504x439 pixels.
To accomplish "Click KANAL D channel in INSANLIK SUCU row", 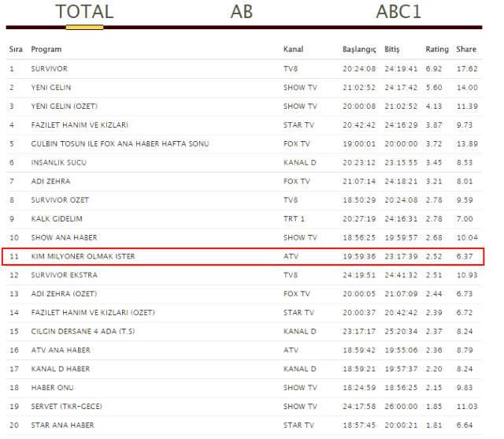I will (299, 162).
